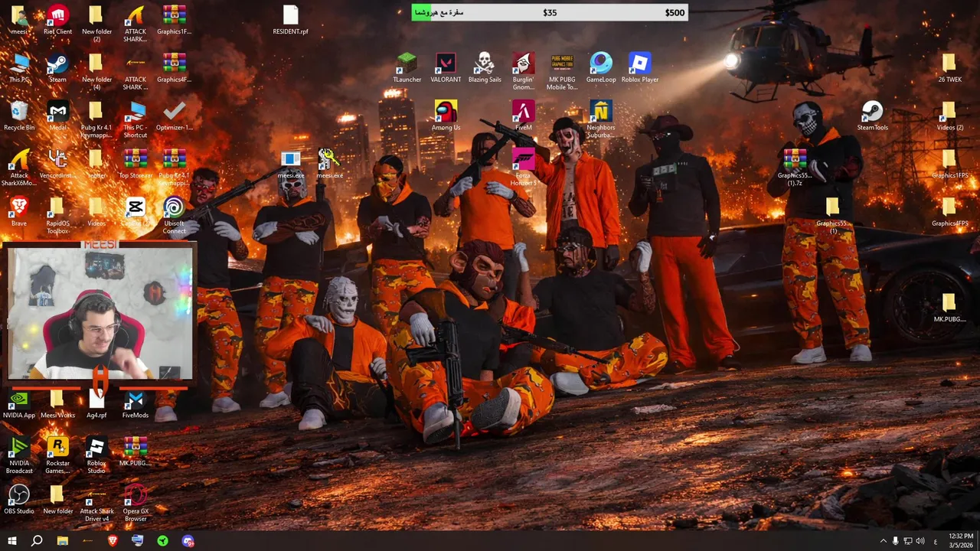The height and width of the screenshot is (551, 980).
Task: Select the 26 TWEK folder
Action: pyautogui.click(x=949, y=68)
